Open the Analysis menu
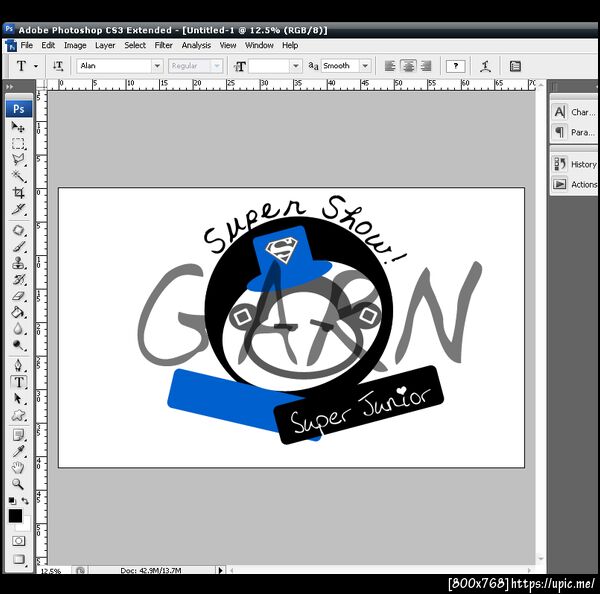Viewport: 600px width, 594px height. click(x=196, y=46)
